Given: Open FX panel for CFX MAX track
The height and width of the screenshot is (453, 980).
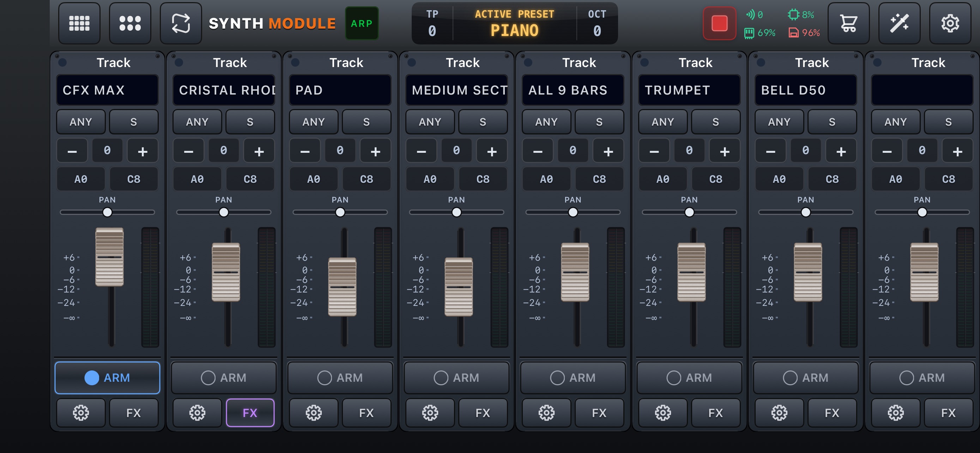Looking at the screenshot, I should click(134, 413).
